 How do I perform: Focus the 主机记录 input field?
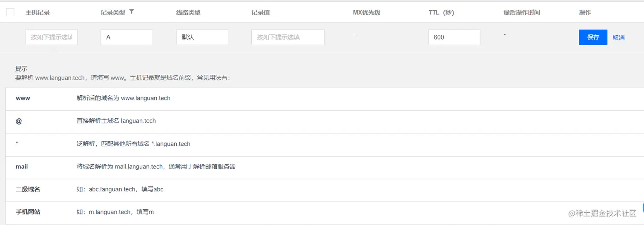point(52,37)
